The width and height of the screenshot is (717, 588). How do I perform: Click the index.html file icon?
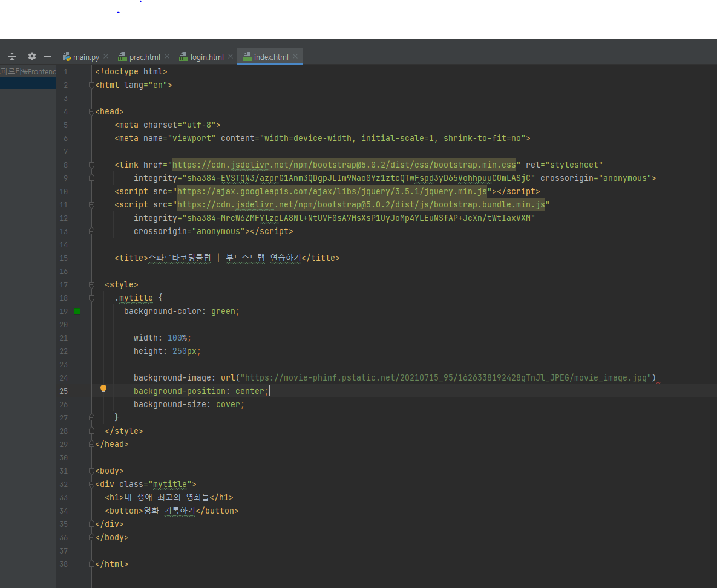[247, 57]
